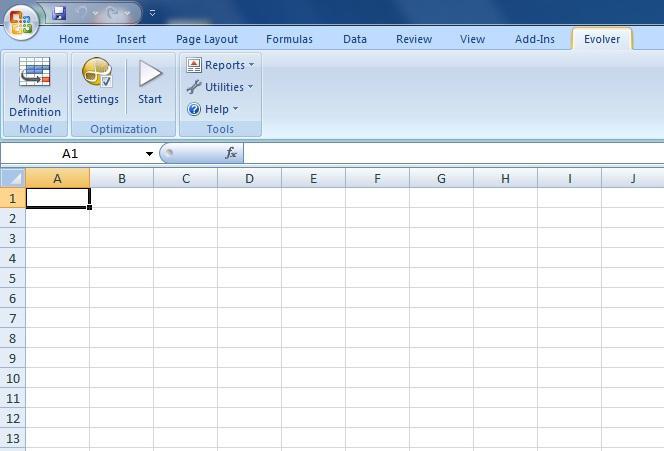Select the Evolver ribbon tab

pos(602,39)
